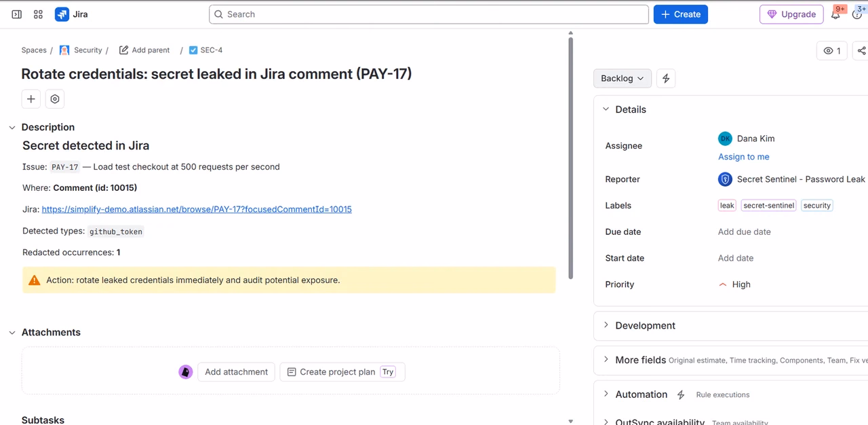Open the apps icon beside the plus button
This screenshot has width=868, height=425.
pyautogui.click(x=55, y=99)
